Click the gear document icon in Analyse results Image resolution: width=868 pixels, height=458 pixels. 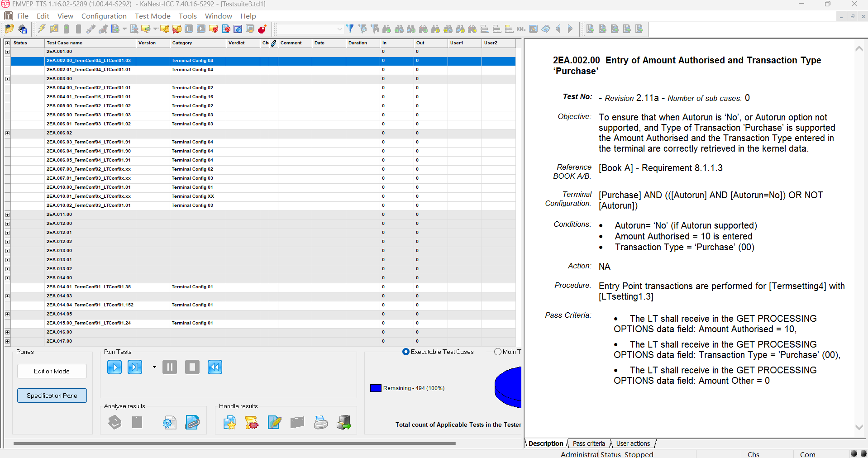(x=169, y=422)
